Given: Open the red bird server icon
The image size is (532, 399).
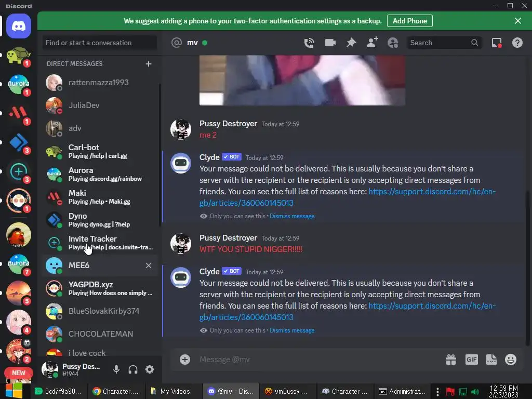Looking at the screenshot, I should click(19, 235).
